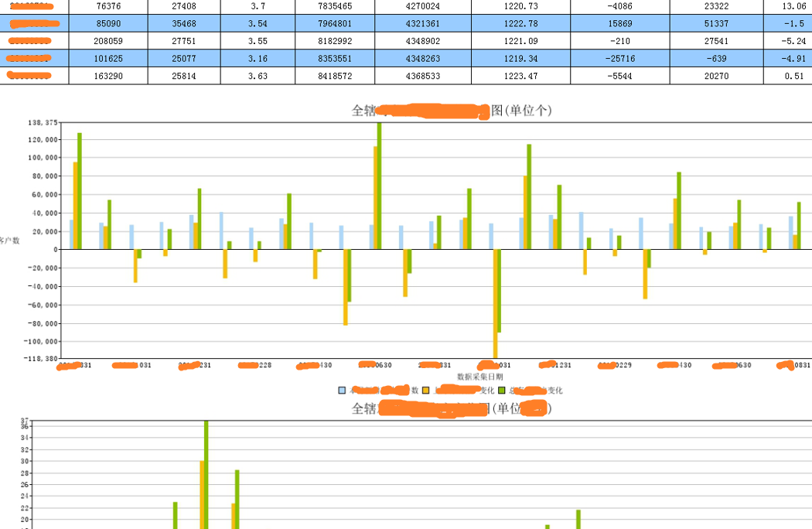The image size is (812, 529).
Task: Click the cell containing -25716
Action: (x=619, y=58)
